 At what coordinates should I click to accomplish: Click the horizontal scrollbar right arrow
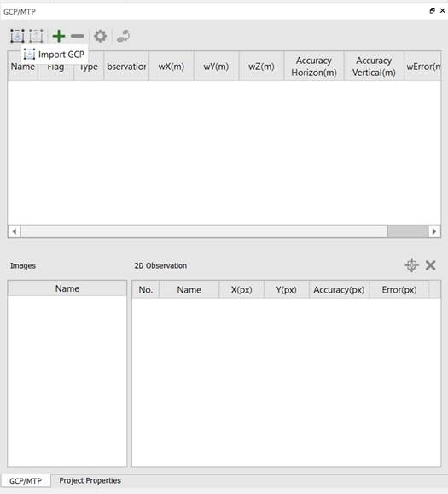[434, 231]
